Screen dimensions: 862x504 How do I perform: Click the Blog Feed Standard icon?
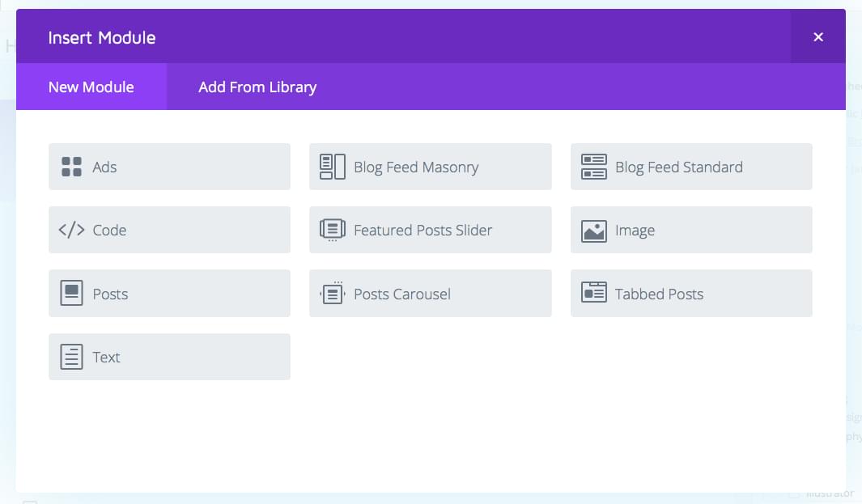[x=593, y=167]
